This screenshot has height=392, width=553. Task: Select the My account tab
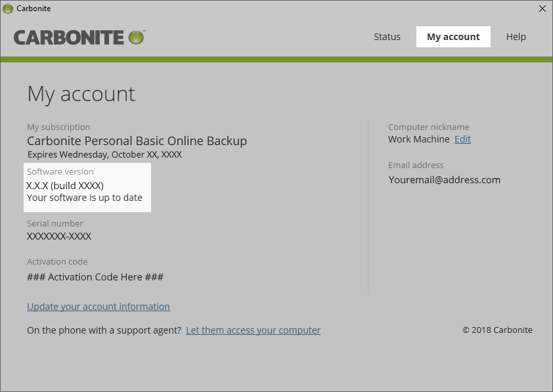(x=453, y=37)
